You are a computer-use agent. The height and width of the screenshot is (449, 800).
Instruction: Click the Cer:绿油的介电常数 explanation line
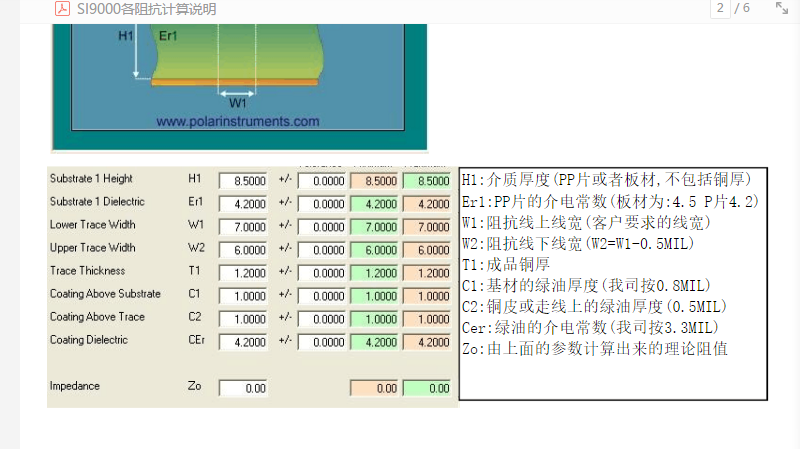pos(590,328)
